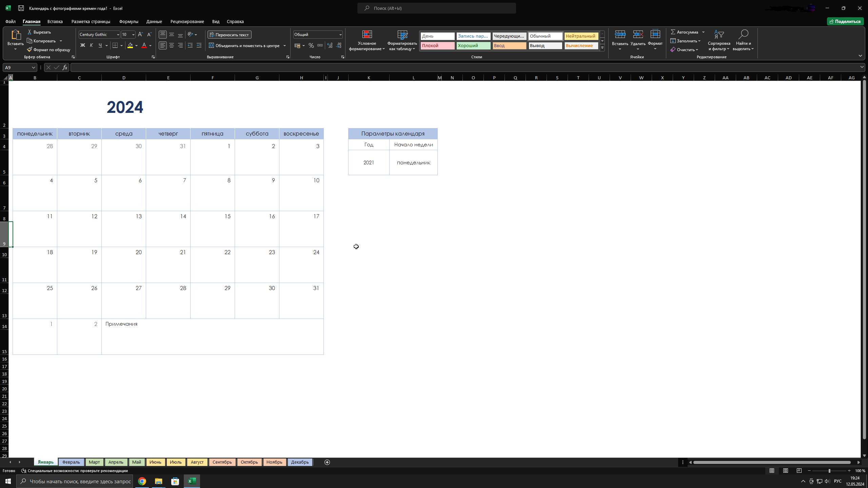The image size is (868, 488).
Task: Click the Format cells (Формат) icon
Action: tap(655, 35)
